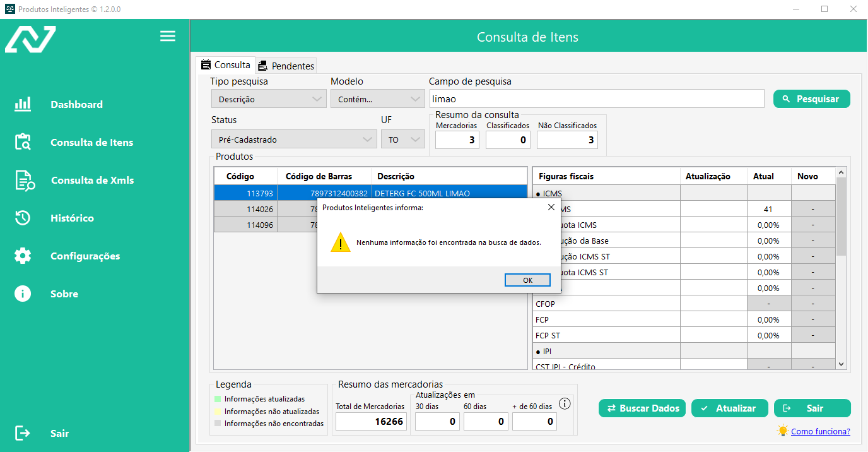The height and width of the screenshot is (452, 868).
Task: Expand the Status Pré-Cadastrado dropdown
Action: [293, 140]
